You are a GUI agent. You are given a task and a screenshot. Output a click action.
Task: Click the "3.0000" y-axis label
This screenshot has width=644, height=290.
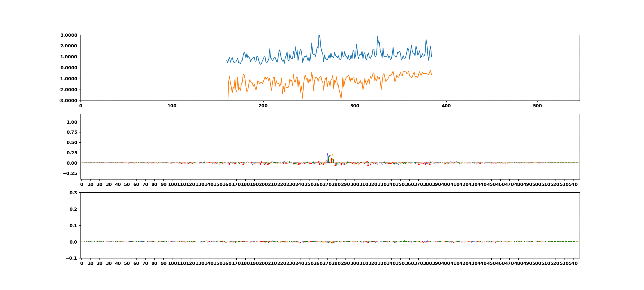69,35
